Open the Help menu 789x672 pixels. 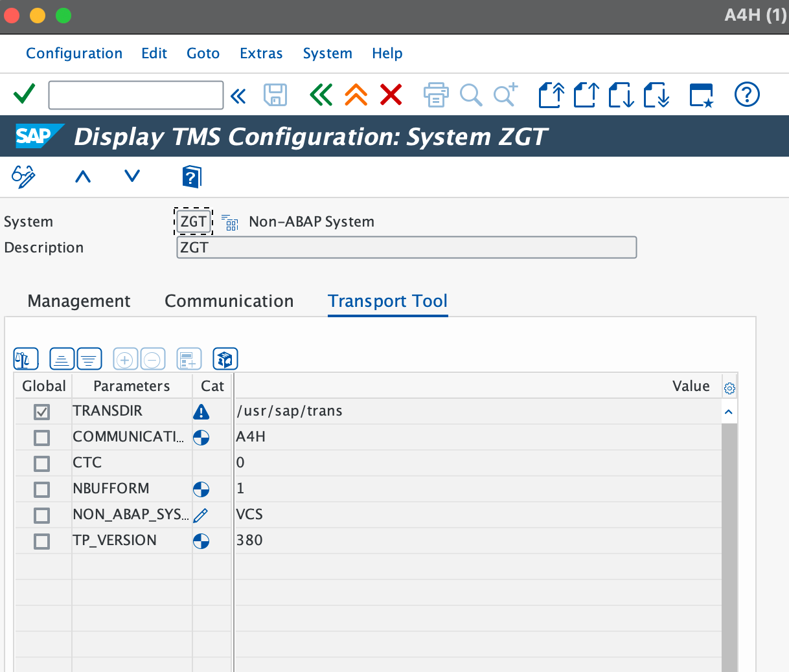point(387,53)
